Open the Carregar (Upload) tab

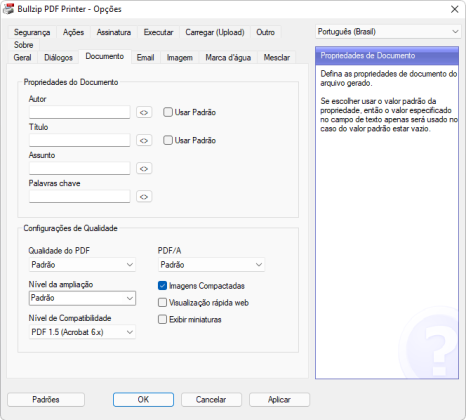[215, 32]
